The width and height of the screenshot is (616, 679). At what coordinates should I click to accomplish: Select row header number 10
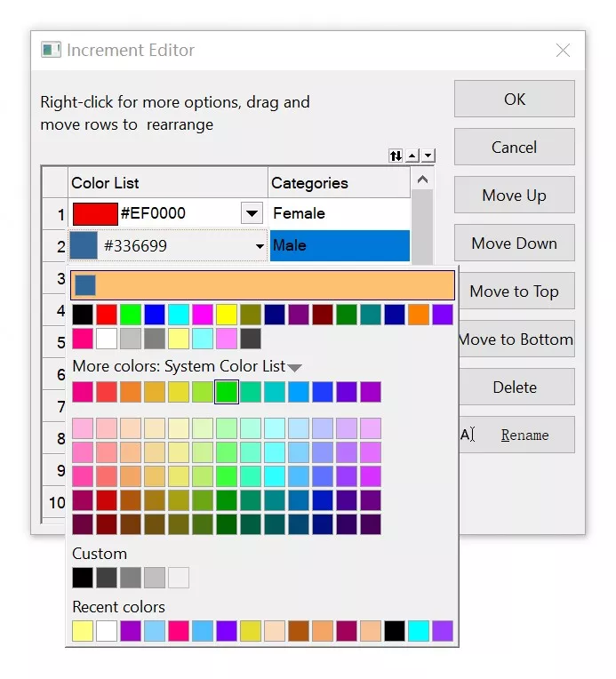click(x=55, y=502)
